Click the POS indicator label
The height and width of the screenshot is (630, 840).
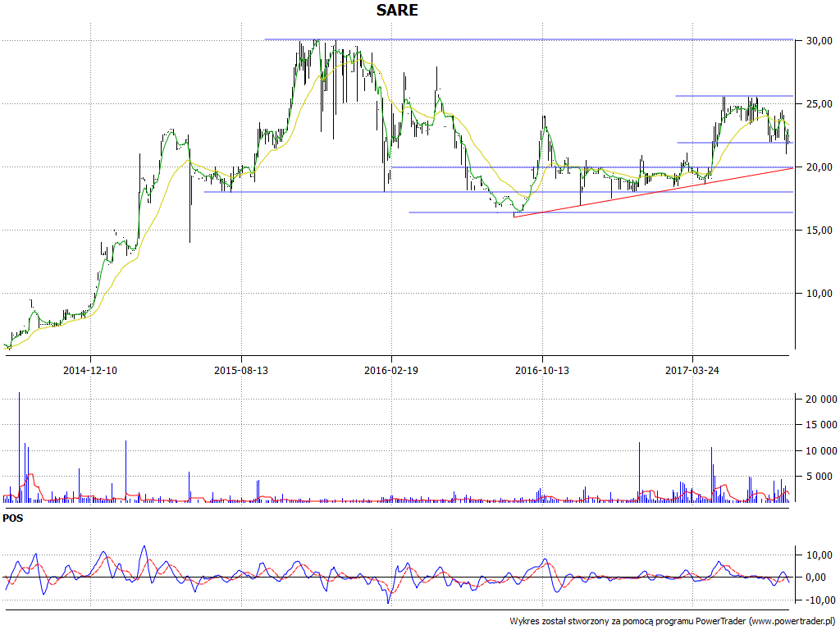tap(13, 518)
